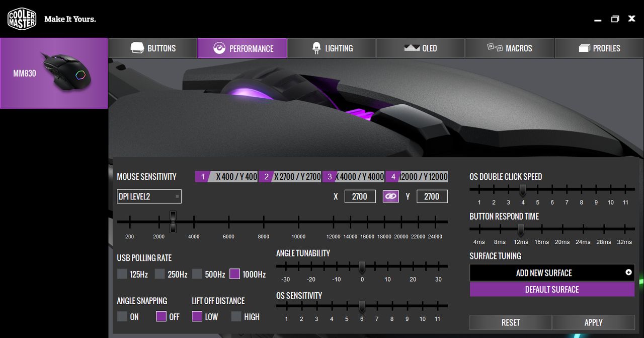Screen dimensions: 644x338
Task: Set OS double click speed to 11
Action: click(x=625, y=190)
